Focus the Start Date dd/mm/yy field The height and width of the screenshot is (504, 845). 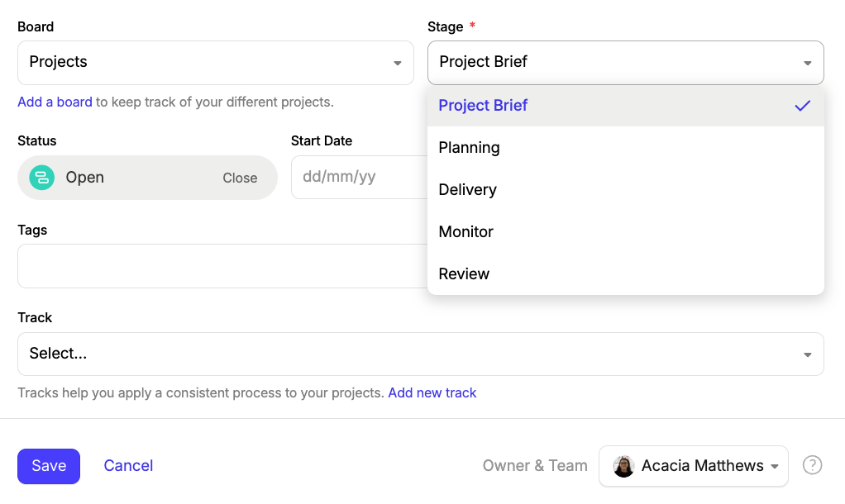click(359, 177)
